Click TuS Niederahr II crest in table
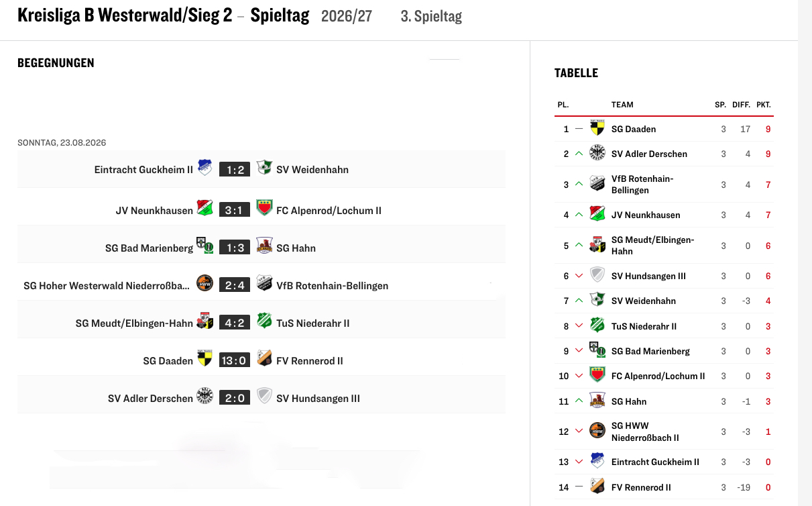 click(597, 325)
